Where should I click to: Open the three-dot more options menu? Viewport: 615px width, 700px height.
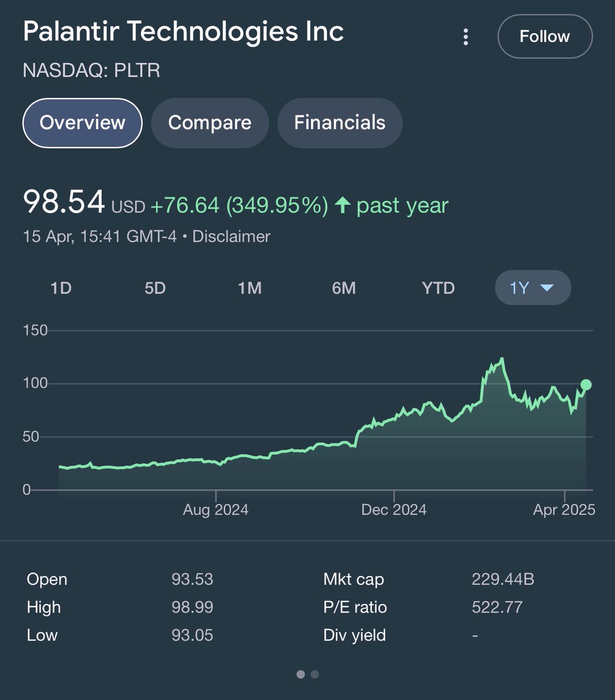(x=466, y=37)
